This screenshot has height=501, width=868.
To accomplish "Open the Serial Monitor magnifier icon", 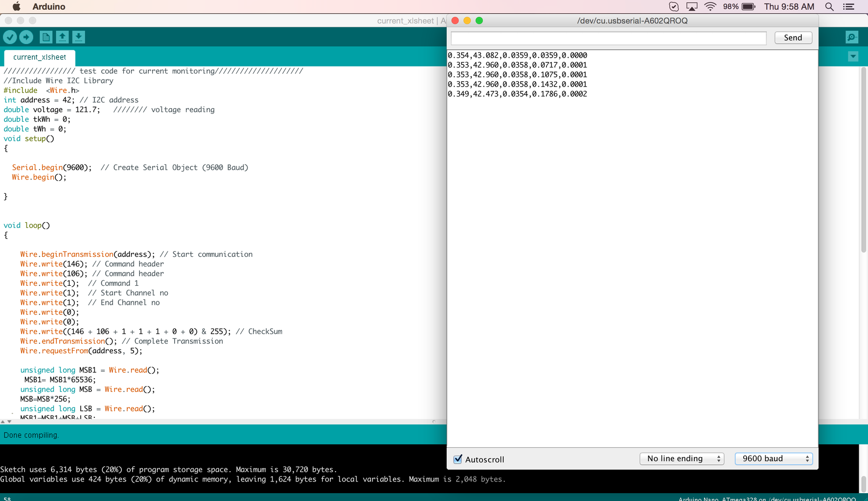I will [x=852, y=37].
